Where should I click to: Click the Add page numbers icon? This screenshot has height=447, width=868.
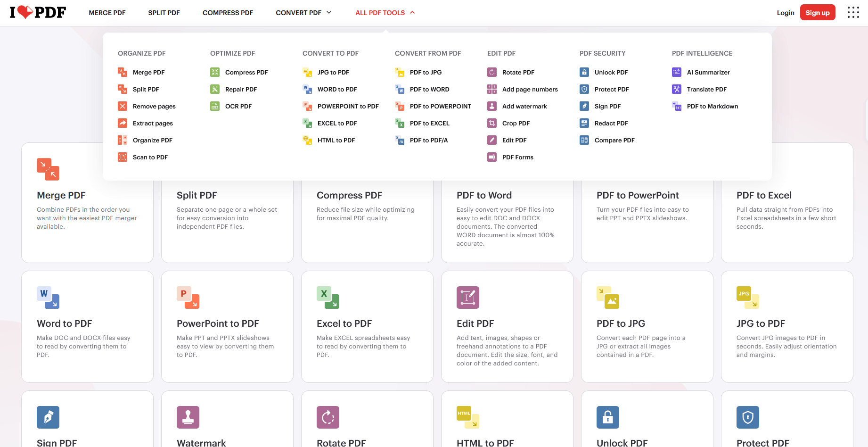pos(492,89)
